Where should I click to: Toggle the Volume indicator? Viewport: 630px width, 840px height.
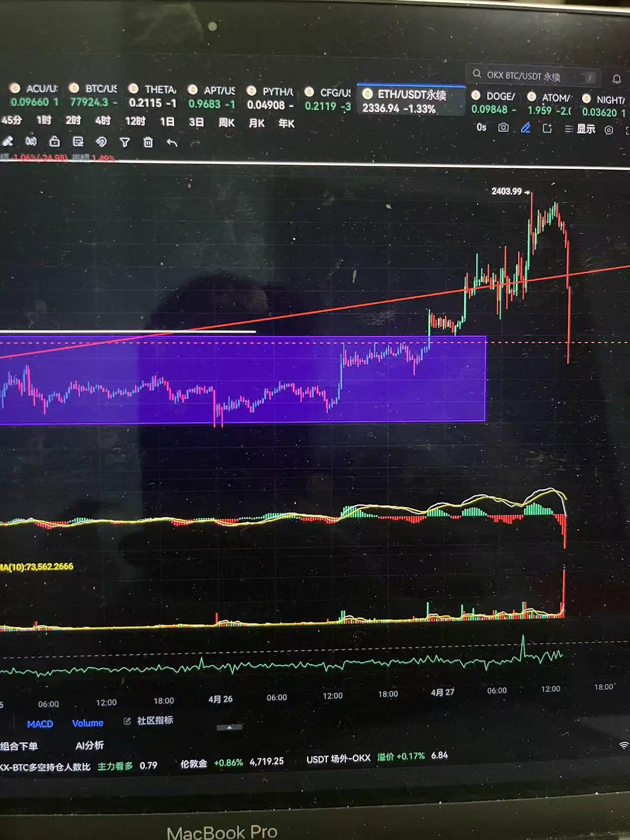pyautogui.click(x=88, y=723)
